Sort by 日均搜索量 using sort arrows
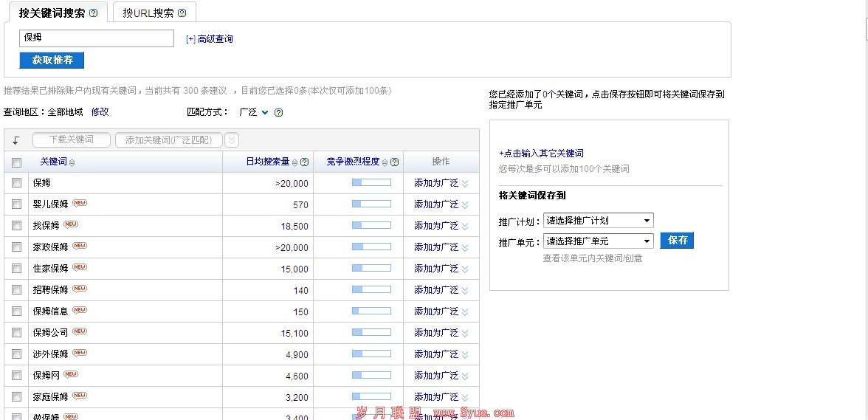Image resolution: width=868 pixels, height=420 pixels. coord(295,162)
